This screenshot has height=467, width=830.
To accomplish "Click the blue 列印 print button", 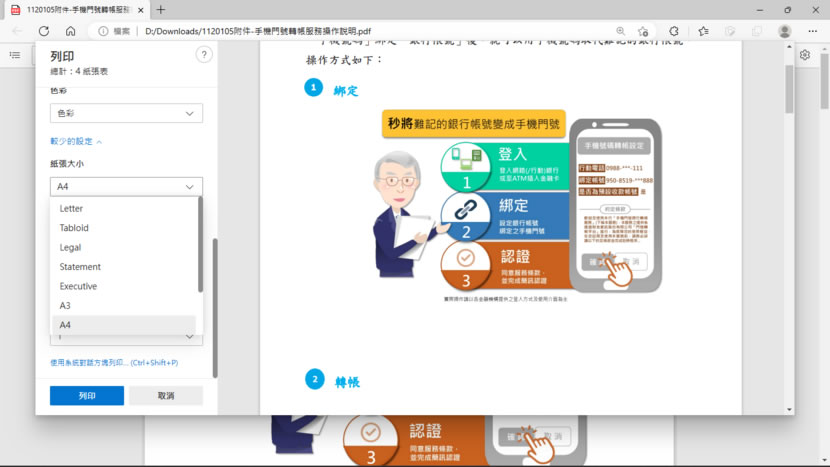I will pos(87,396).
